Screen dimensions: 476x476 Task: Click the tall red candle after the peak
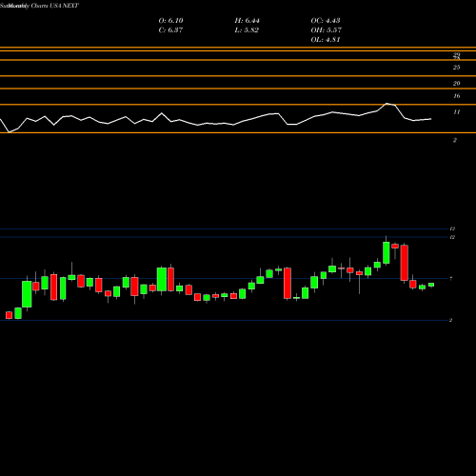pos(404,263)
